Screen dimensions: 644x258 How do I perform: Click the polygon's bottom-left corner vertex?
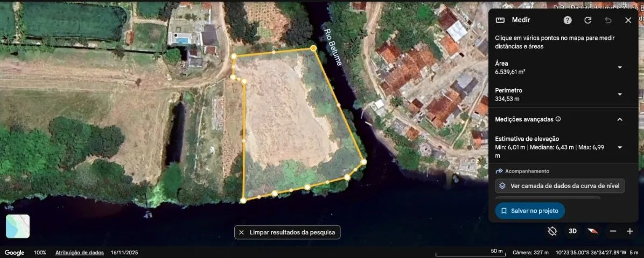tap(243, 200)
